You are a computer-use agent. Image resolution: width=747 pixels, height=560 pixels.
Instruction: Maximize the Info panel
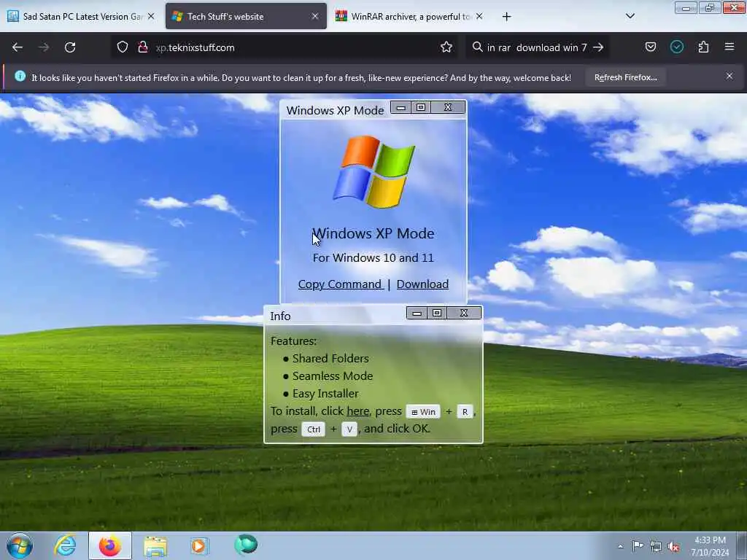click(x=437, y=313)
